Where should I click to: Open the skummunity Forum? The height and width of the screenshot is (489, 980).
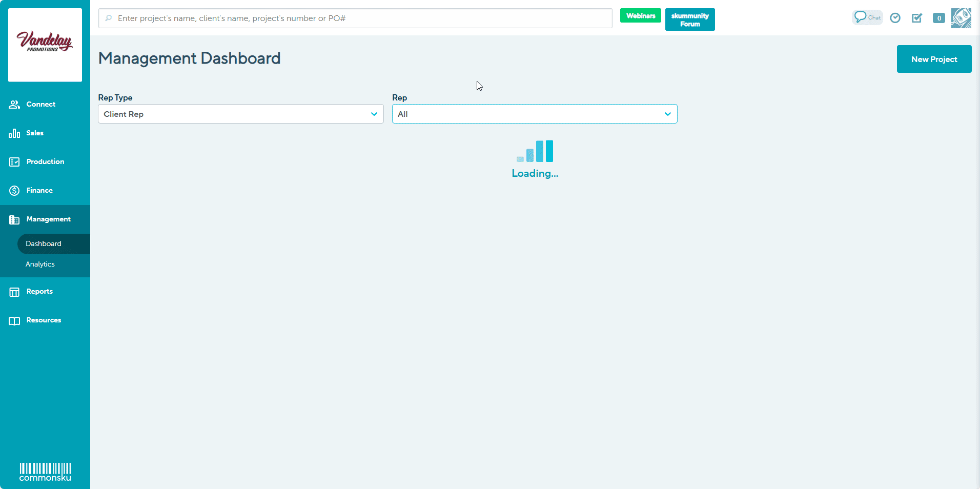click(689, 19)
